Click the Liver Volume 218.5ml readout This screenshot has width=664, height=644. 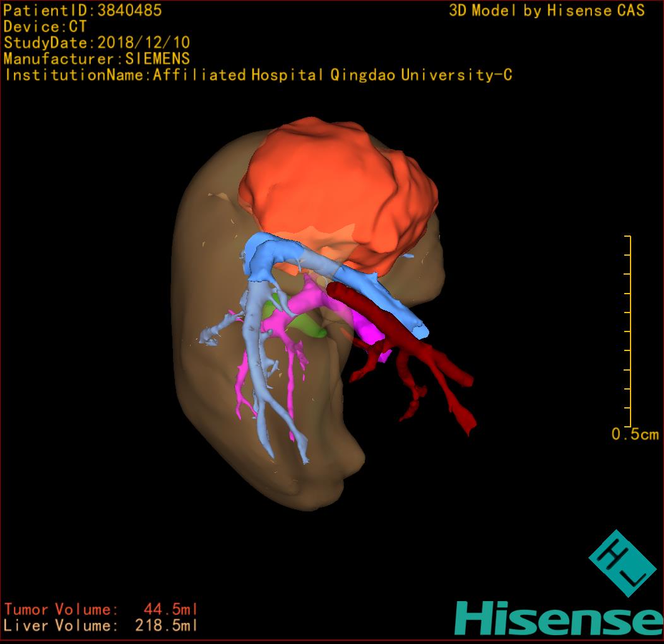pyautogui.click(x=100, y=625)
